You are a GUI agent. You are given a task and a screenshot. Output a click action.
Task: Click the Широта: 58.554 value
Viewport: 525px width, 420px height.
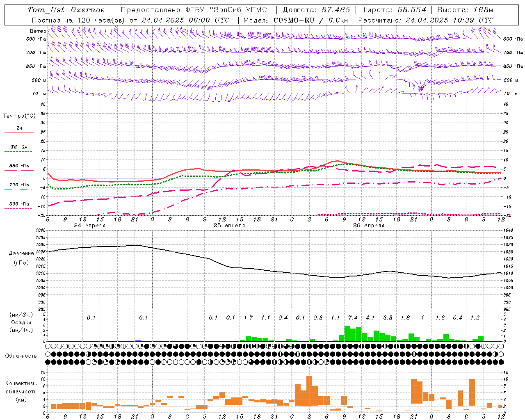tap(393, 10)
